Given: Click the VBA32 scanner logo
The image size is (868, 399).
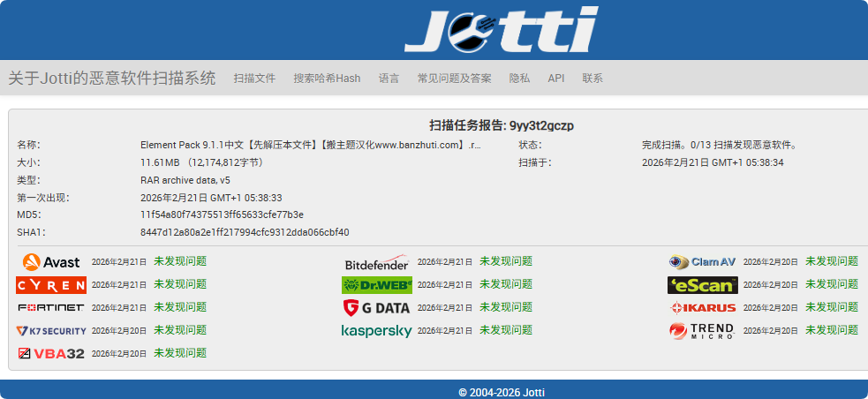Looking at the screenshot, I should tap(51, 354).
